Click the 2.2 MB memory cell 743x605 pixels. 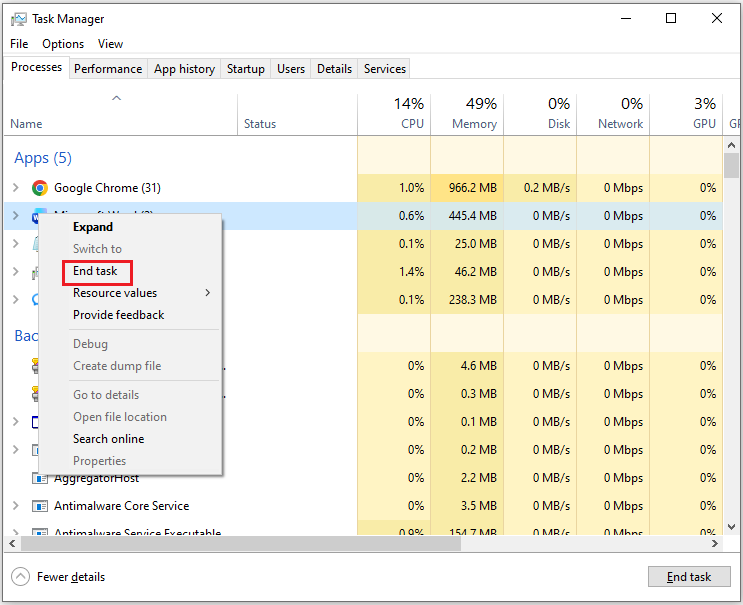click(467, 478)
